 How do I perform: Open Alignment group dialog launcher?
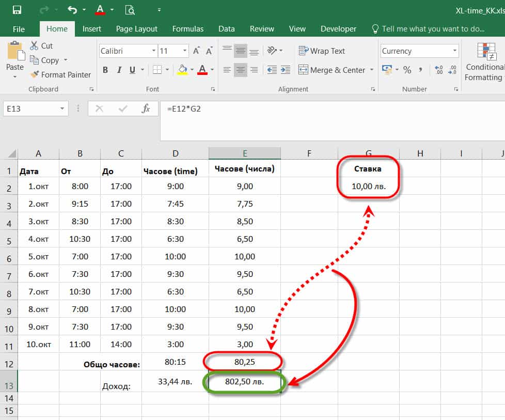point(373,89)
